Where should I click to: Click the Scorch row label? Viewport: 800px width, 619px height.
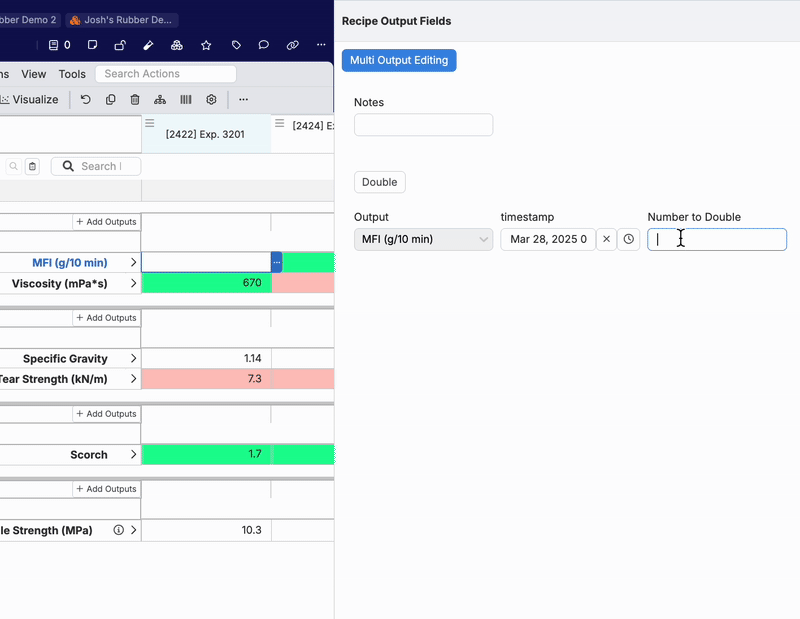[89, 455]
